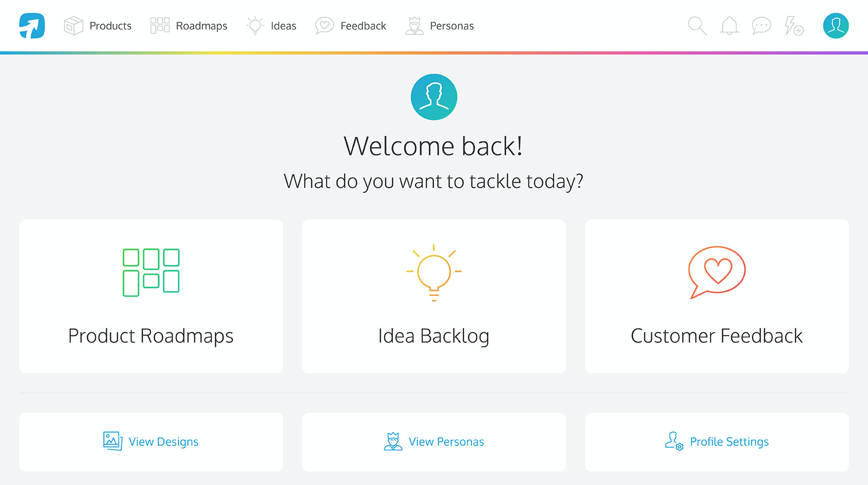The height and width of the screenshot is (485, 868).
Task: Click the yellow lightbulb idea icon
Action: click(x=434, y=273)
